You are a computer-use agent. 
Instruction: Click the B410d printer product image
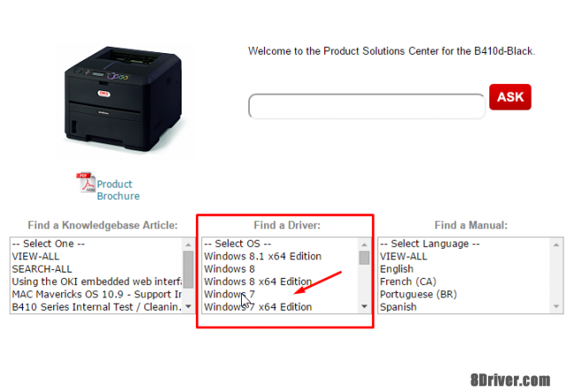[123, 98]
